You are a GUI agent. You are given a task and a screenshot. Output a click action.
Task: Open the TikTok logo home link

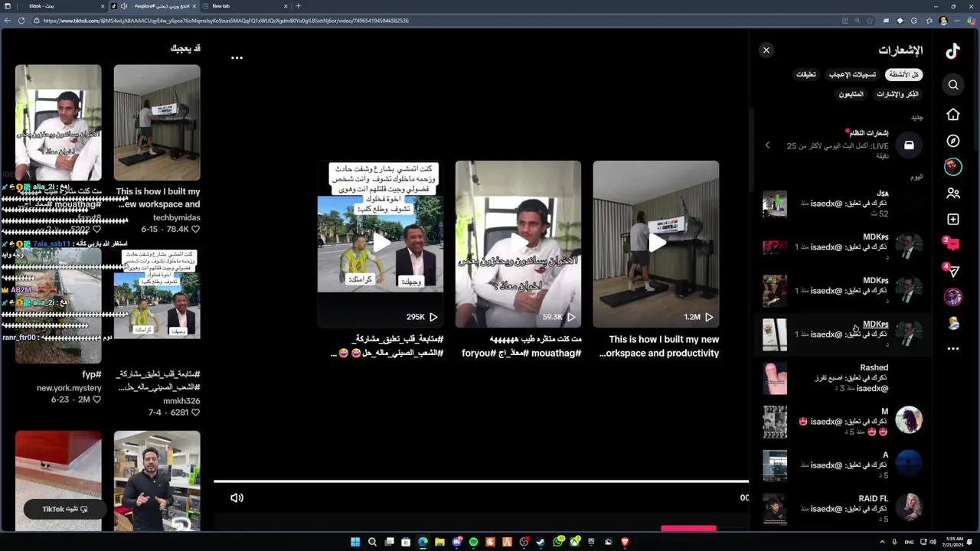point(952,51)
